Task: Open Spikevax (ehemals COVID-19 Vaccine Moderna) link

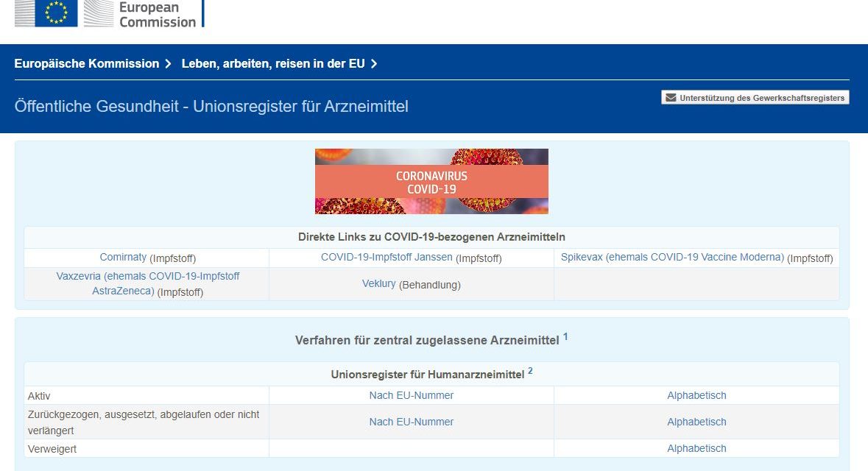Action: [x=673, y=258]
